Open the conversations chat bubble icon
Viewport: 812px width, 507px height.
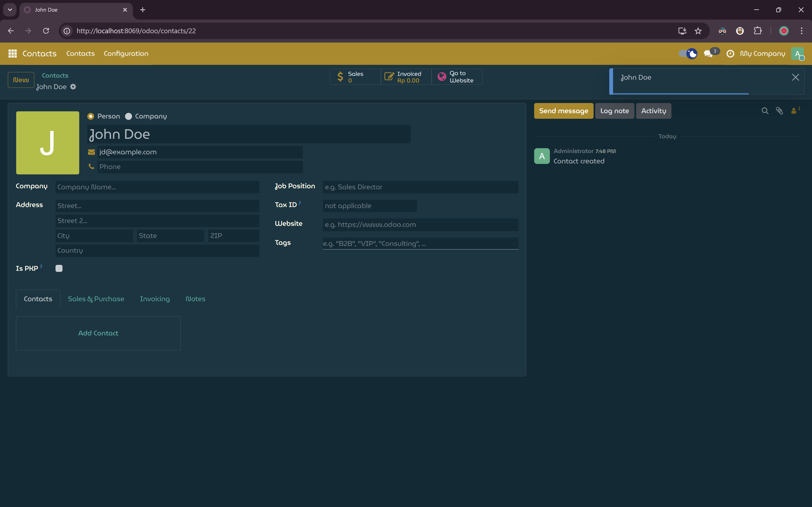(x=708, y=54)
